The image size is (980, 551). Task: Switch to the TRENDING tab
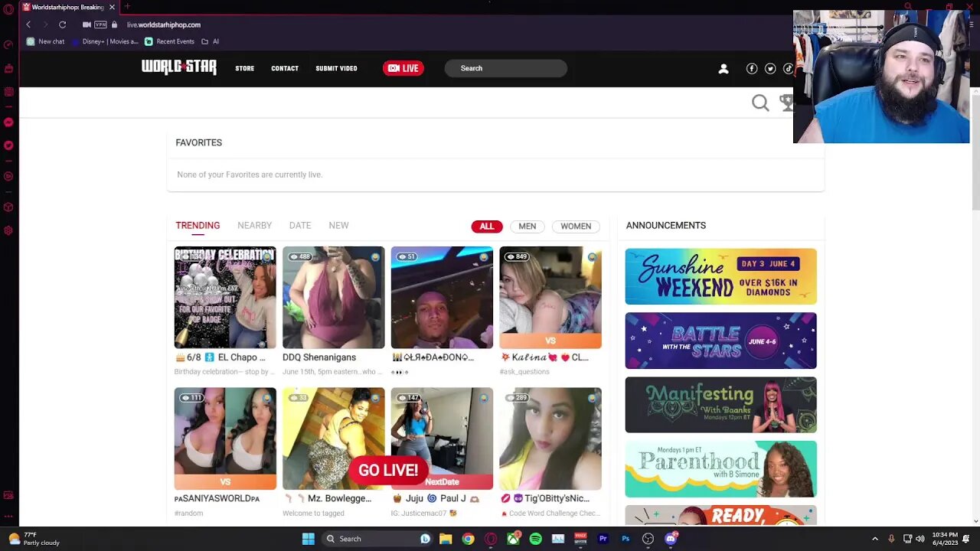tap(198, 226)
